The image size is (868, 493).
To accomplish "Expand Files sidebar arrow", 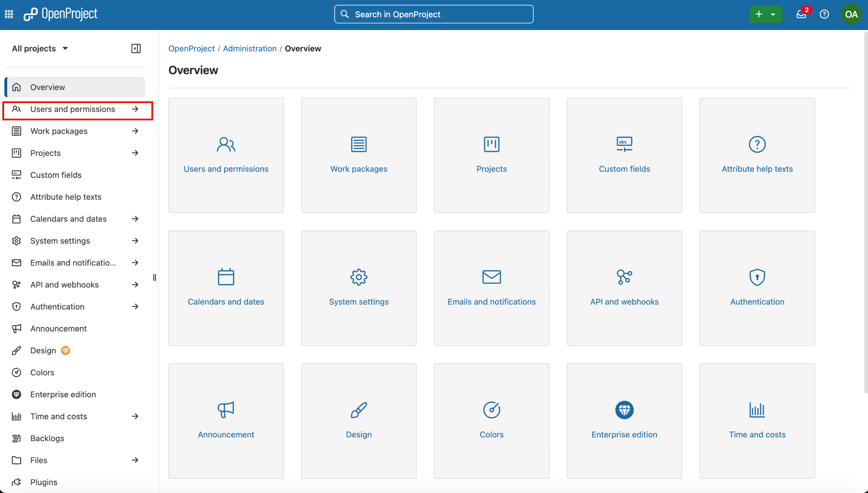I will click(135, 460).
